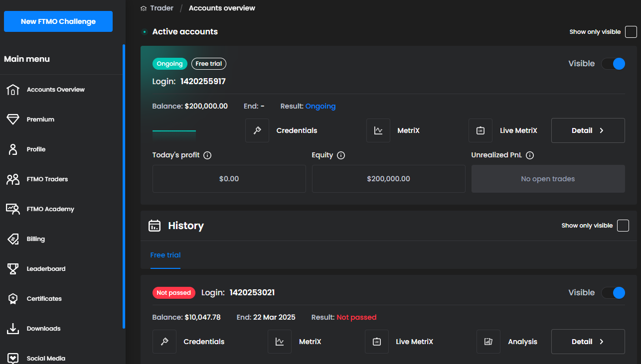Click Balance $10,047.78 text

click(x=186, y=317)
